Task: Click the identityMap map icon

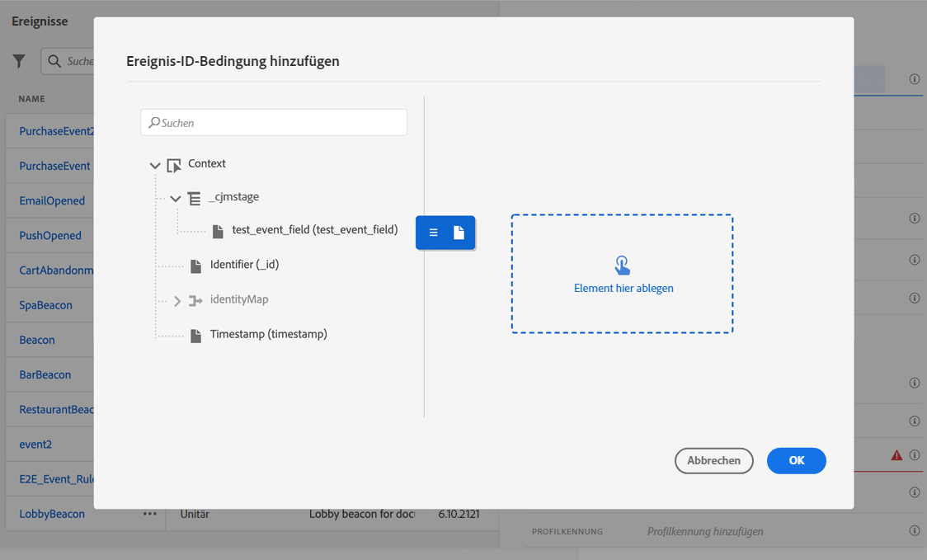Action: pos(195,301)
